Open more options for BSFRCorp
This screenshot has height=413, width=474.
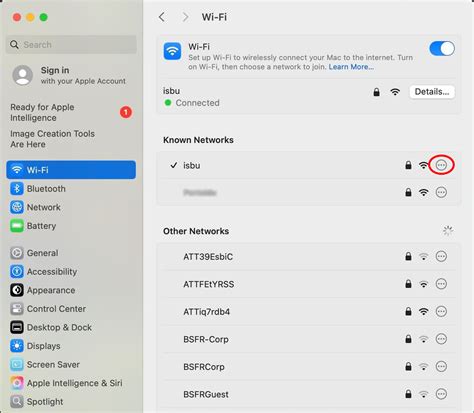coord(441,367)
